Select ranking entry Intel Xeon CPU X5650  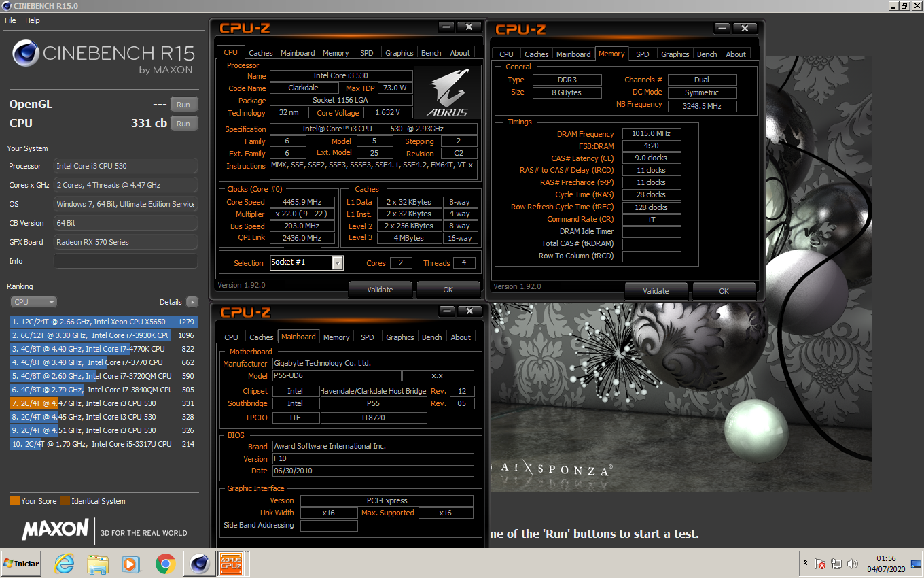tap(103, 322)
